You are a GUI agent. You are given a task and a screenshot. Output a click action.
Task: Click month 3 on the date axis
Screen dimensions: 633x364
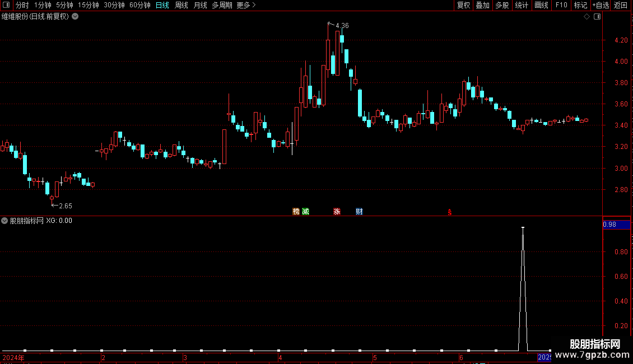(185, 358)
